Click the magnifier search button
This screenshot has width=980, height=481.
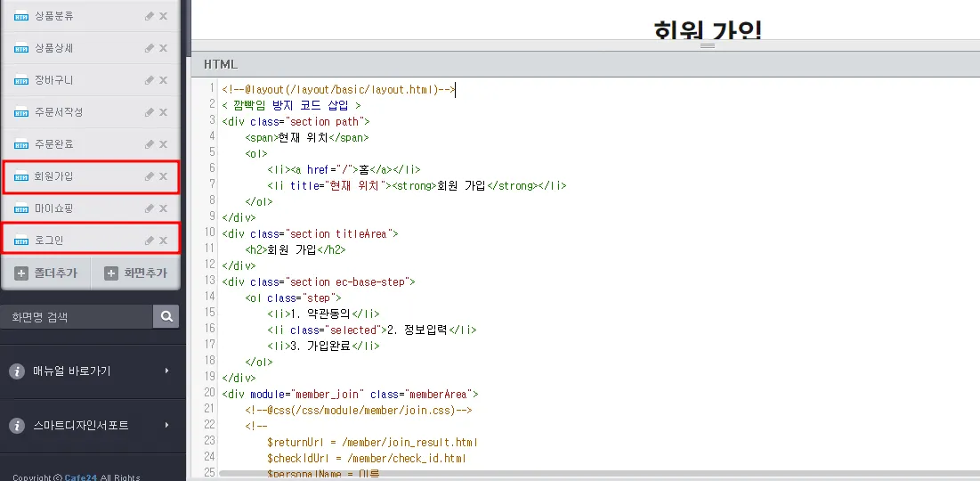(166, 317)
